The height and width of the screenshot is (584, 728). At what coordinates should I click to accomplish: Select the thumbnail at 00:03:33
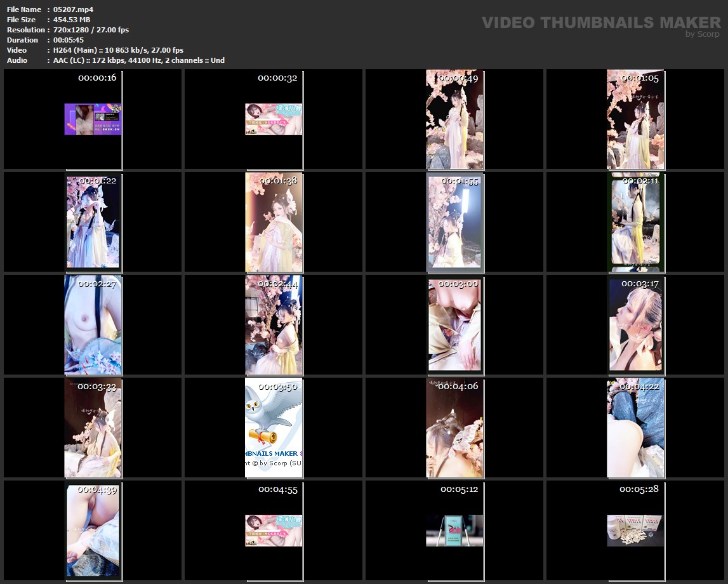93,428
